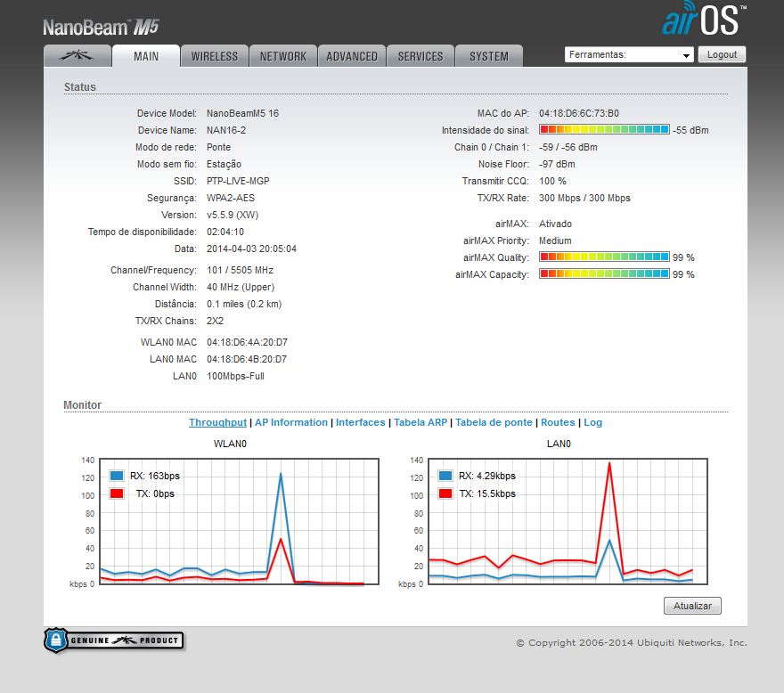Open the WIRELESS tab
This screenshot has width=784, height=693.
tap(215, 56)
